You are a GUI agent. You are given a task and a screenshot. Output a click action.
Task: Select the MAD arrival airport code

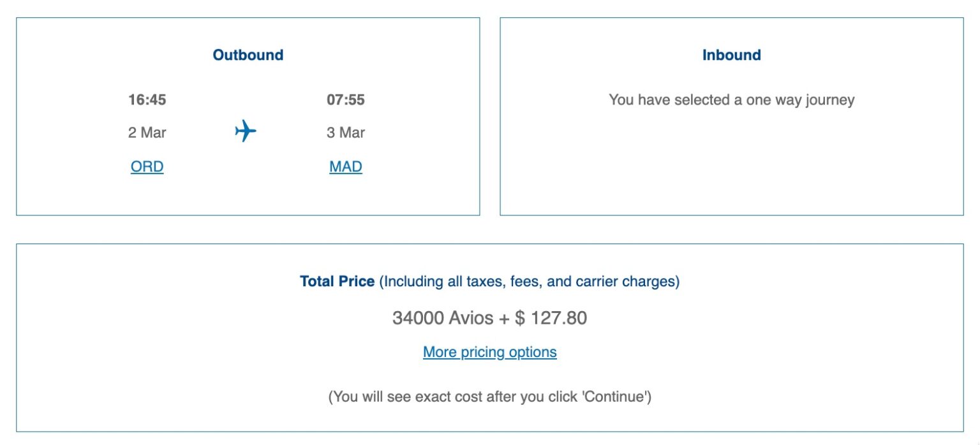[x=345, y=166]
